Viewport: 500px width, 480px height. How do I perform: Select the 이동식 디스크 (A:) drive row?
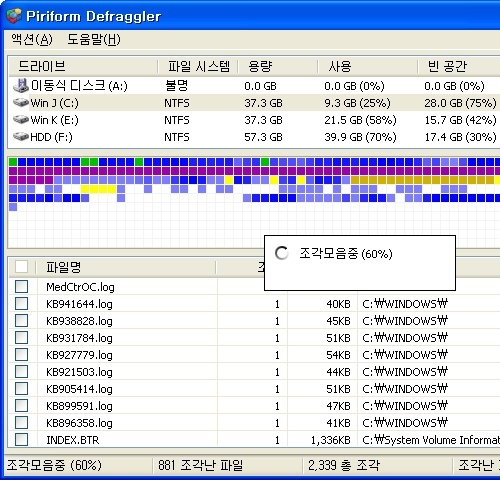[254, 86]
